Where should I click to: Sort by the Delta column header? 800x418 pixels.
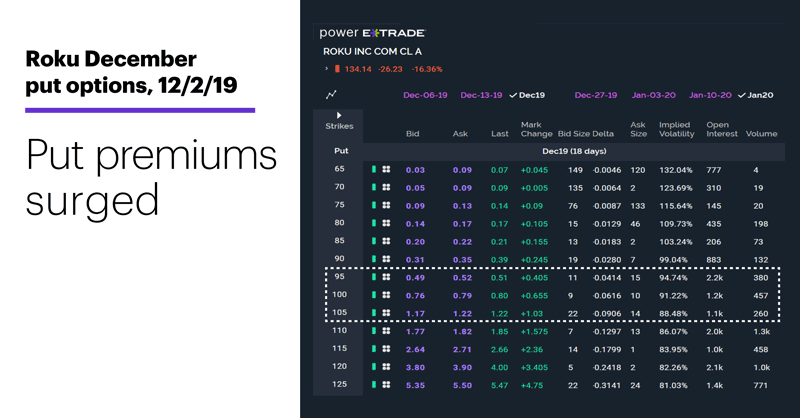pos(603,134)
